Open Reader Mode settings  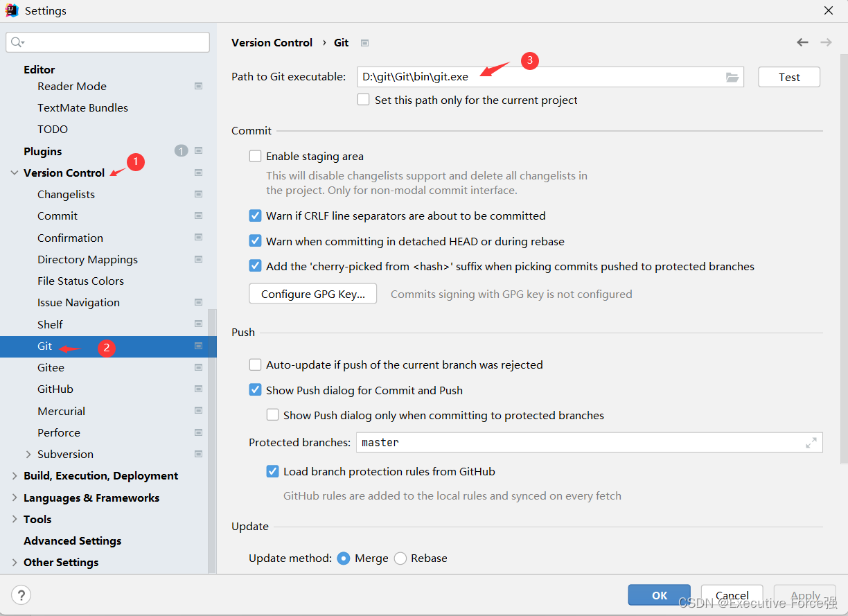tap(72, 87)
